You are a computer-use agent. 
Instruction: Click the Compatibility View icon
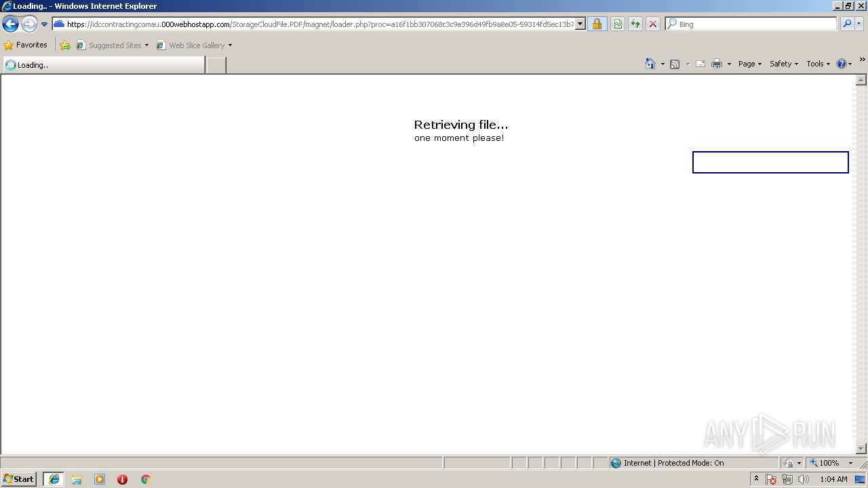coord(618,24)
